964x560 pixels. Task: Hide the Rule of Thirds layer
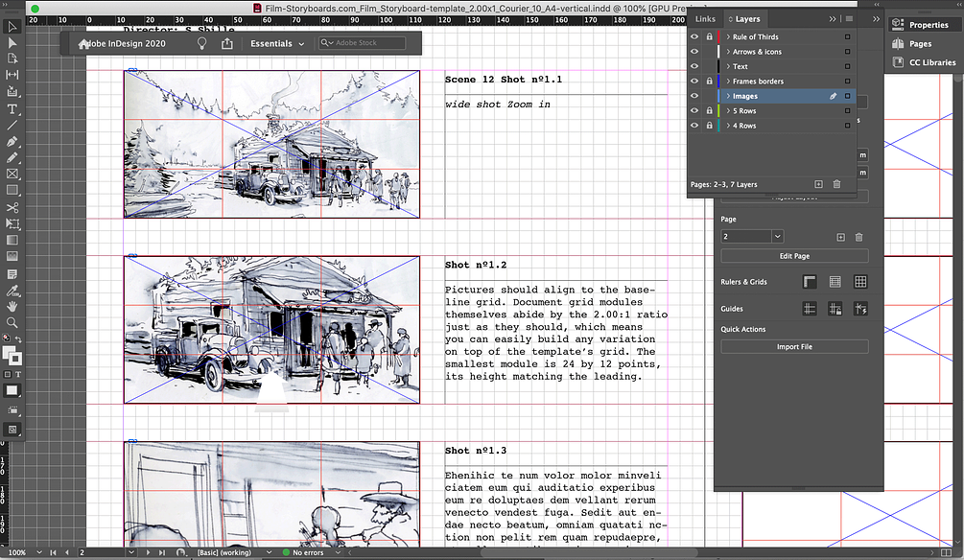tap(694, 36)
